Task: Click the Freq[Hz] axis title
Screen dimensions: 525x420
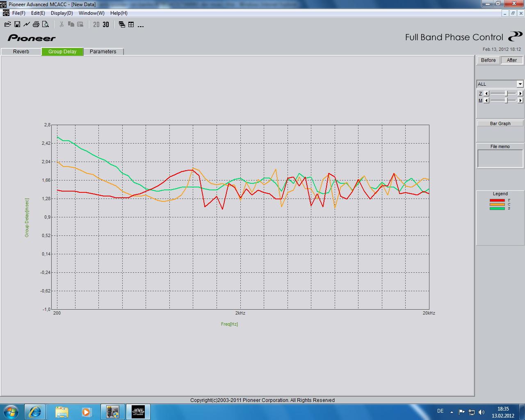Action: click(x=229, y=324)
